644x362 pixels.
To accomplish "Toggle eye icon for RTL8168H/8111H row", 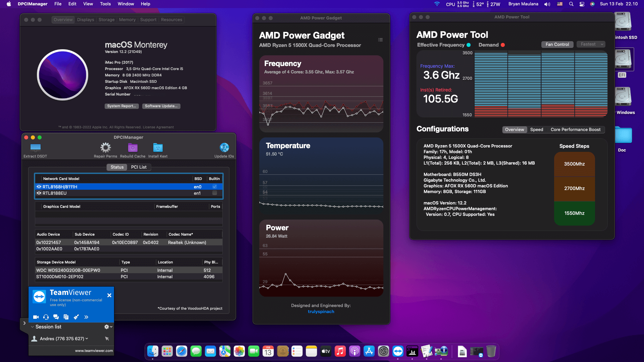I will 39,187.
